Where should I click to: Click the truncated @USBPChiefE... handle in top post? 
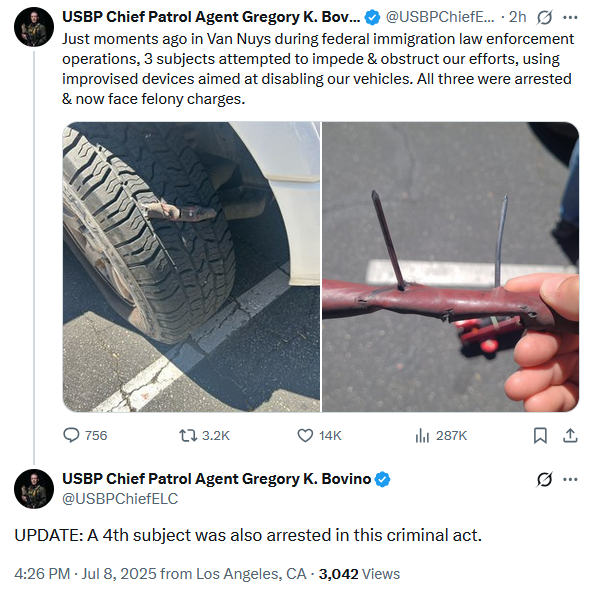(x=440, y=17)
